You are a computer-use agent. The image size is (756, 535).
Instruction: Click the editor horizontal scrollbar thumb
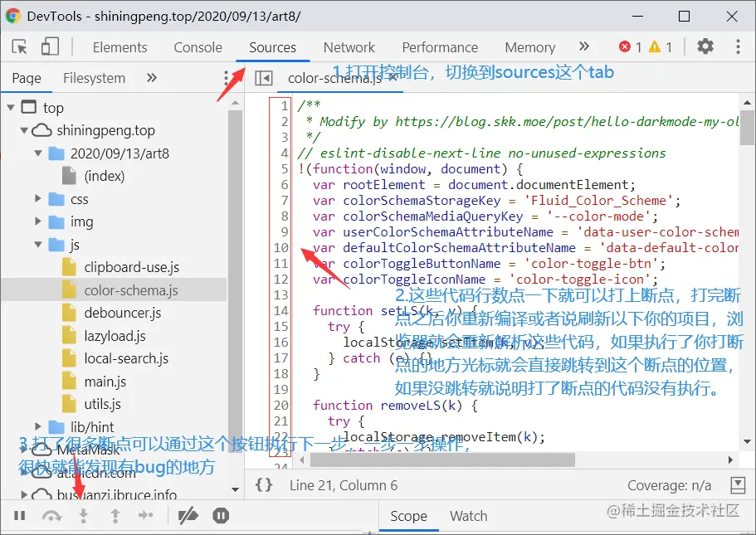point(442,460)
